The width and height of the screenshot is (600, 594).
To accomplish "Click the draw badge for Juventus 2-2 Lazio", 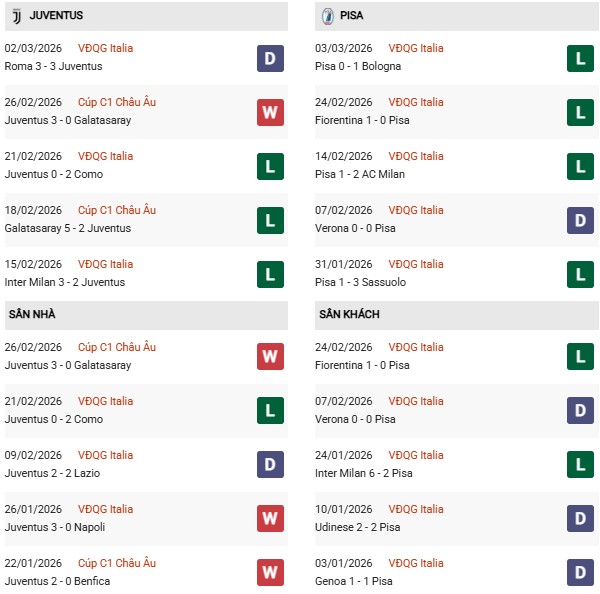I will coord(270,465).
